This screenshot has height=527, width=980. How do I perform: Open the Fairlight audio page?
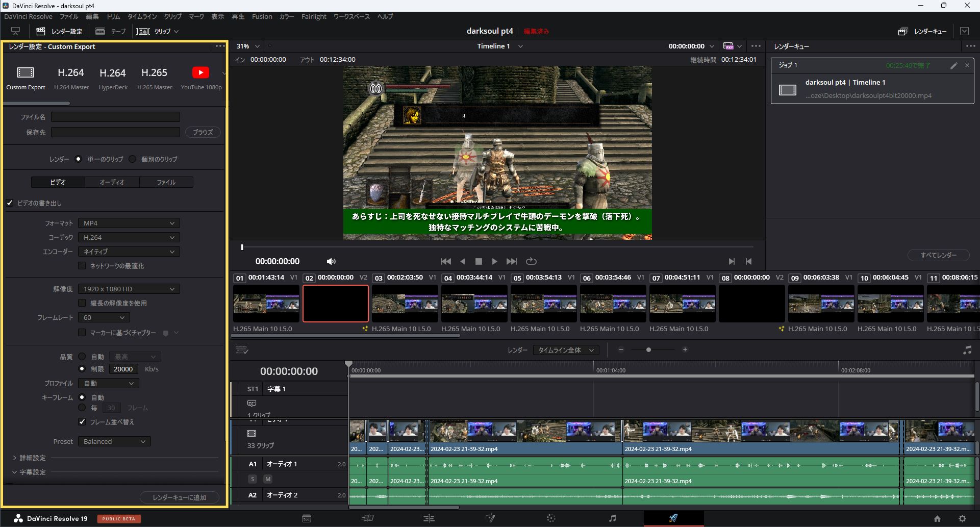(612, 518)
